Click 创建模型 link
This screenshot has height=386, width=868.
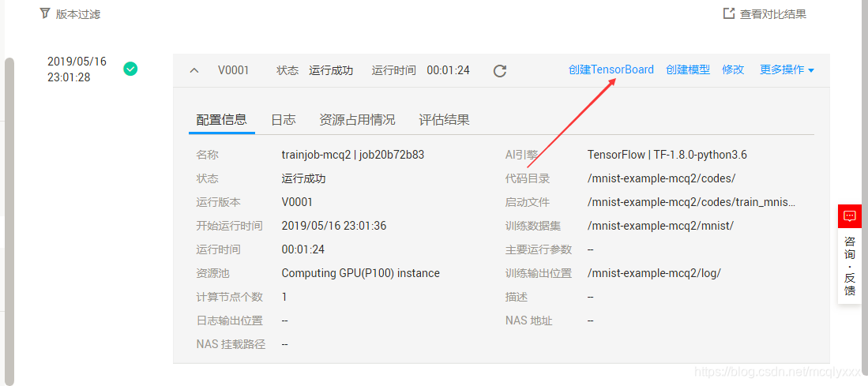click(x=688, y=69)
